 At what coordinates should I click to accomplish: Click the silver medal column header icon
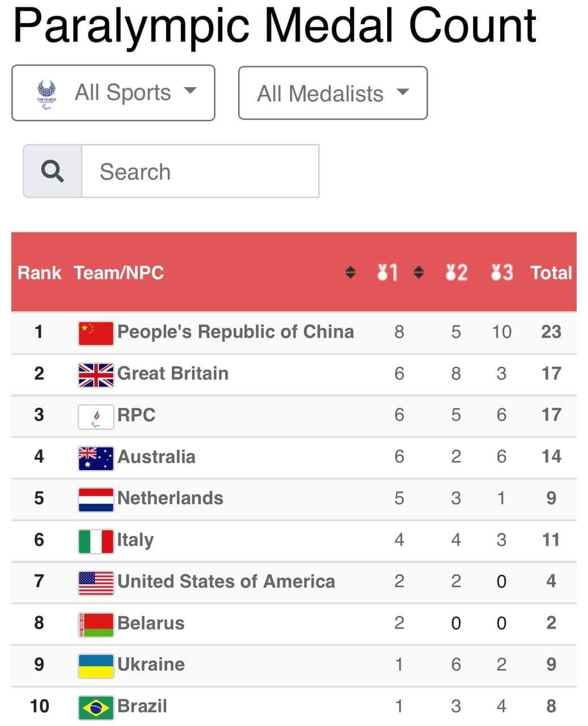pos(456,273)
